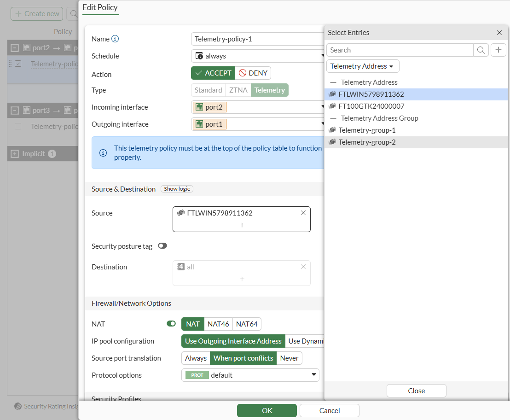510x420 pixels.
Task: Remove 'all' from Destination
Action: 303,267
